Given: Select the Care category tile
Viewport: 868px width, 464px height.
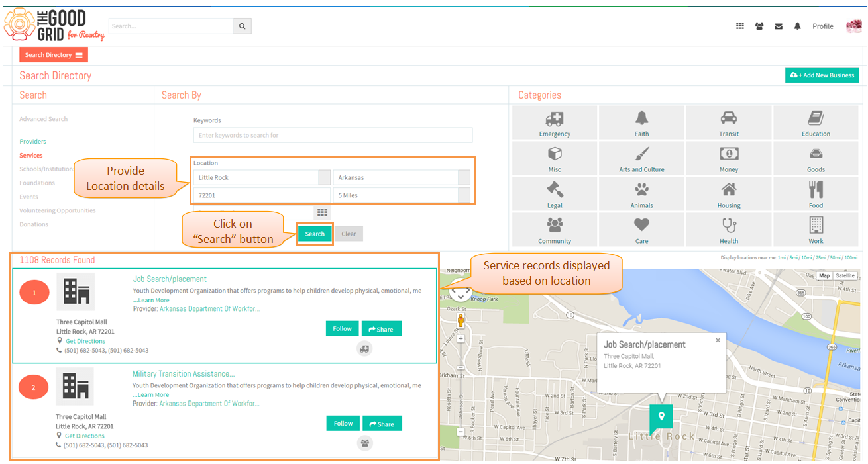Looking at the screenshot, I should (x=641, y=230).
